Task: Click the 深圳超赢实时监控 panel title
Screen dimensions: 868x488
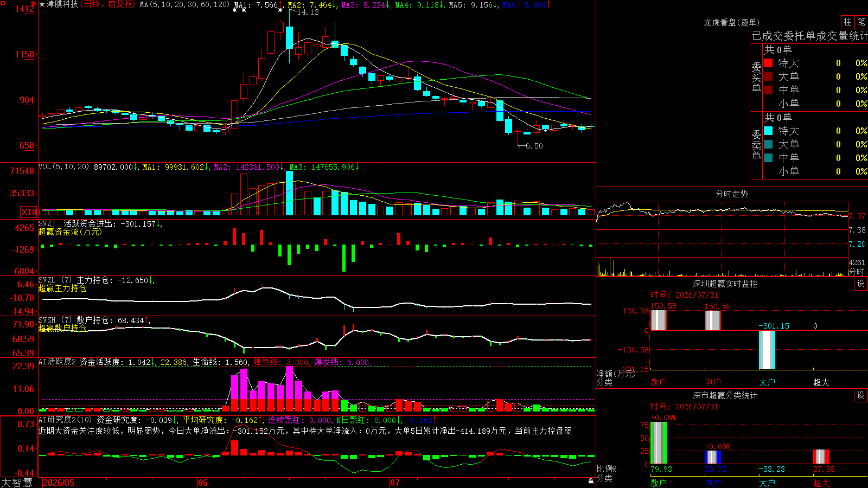Action: click(725, 284)
